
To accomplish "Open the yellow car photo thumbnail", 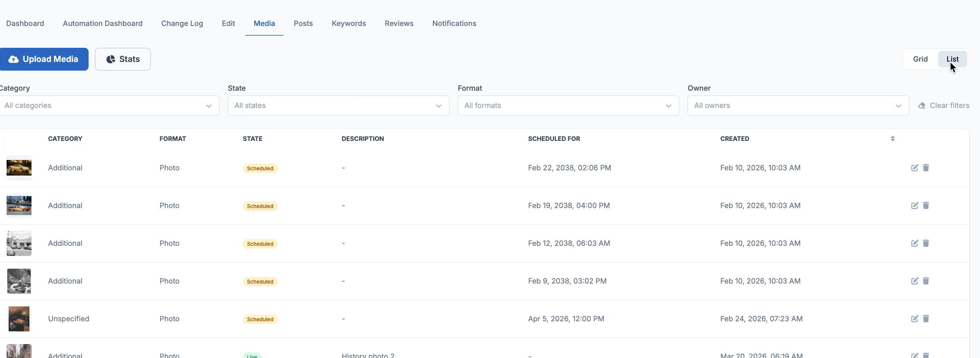I will point(19,168).
